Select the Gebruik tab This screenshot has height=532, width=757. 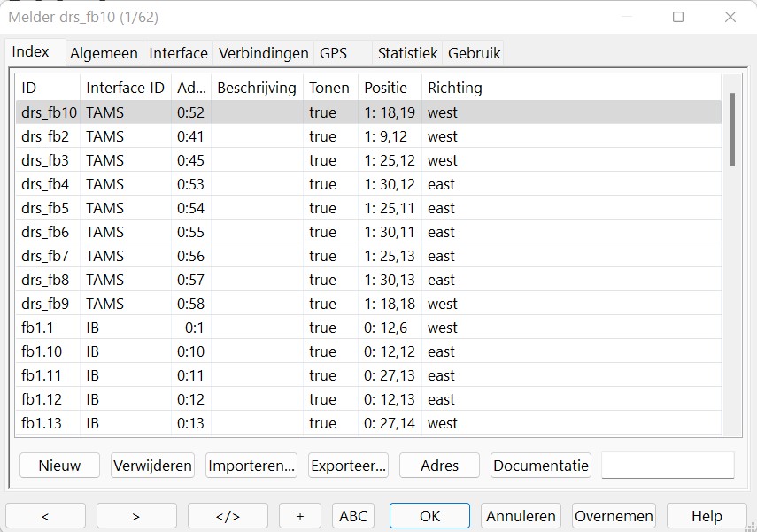click(475, 53)
